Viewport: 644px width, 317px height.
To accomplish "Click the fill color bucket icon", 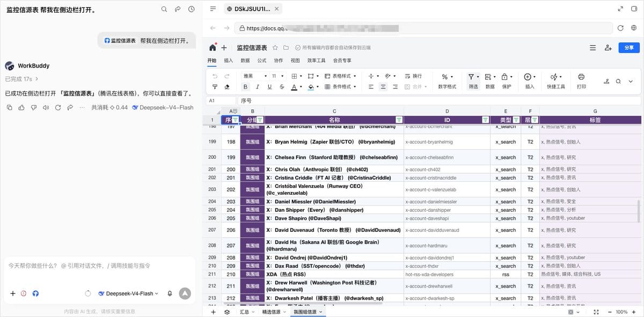I will [311, 86].
